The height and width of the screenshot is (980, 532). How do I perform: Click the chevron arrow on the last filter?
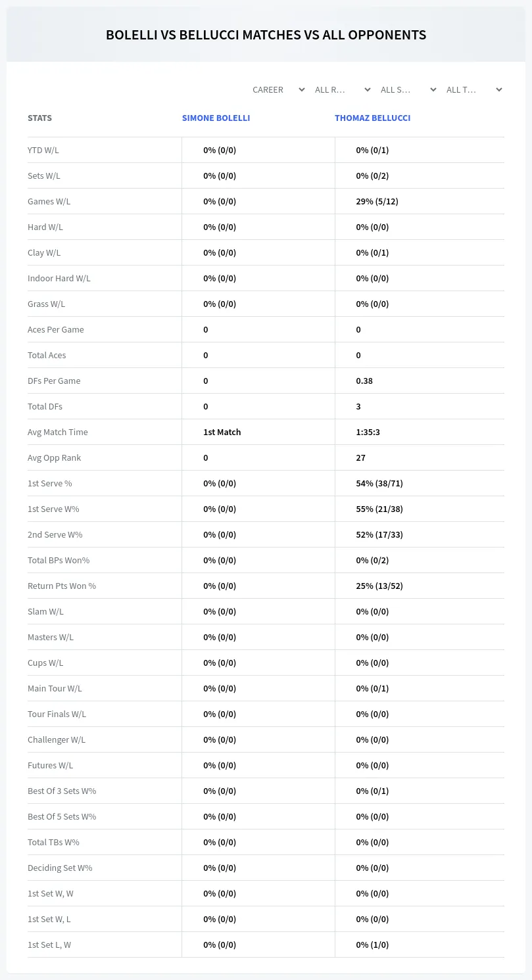pos(498,89)
